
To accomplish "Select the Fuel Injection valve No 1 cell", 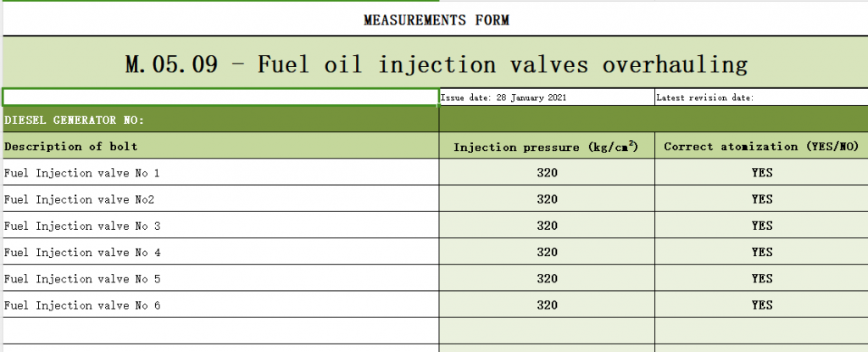I will click(x=220, y=173).
